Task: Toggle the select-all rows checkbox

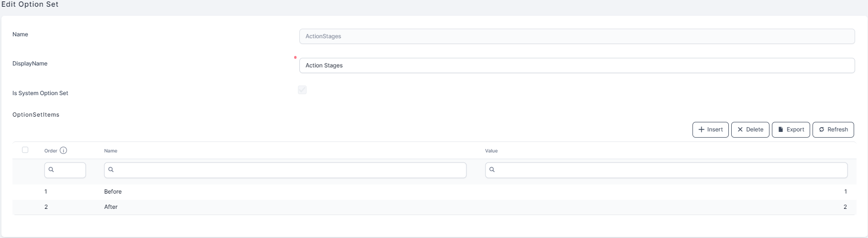Action: coord(25,150)
